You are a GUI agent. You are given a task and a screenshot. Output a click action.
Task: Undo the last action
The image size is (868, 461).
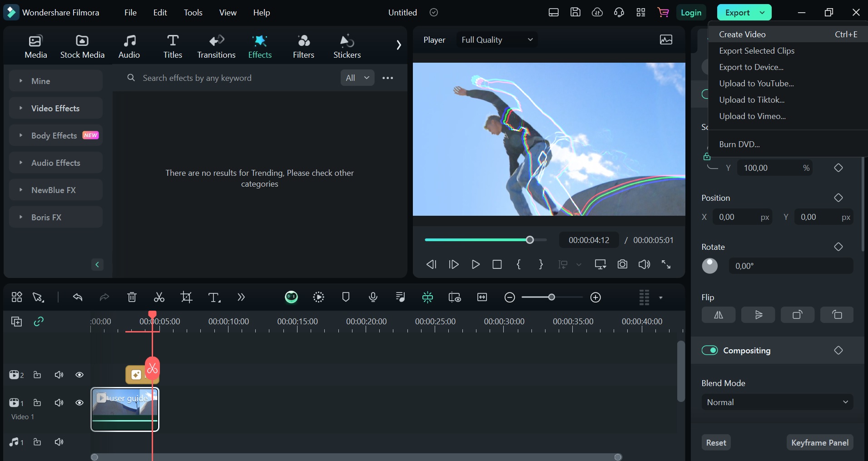(x=78, y=297)
